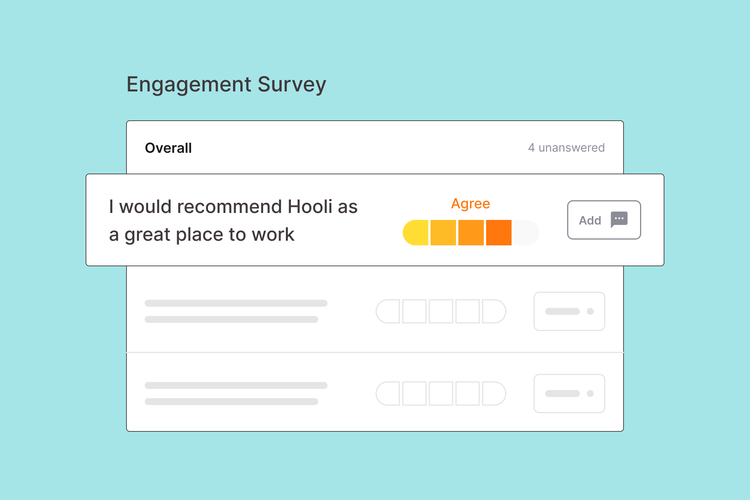750x500 pixels.
Task: Choose the fourth dark orange rating segment
Action: click(x=499, y=233)
